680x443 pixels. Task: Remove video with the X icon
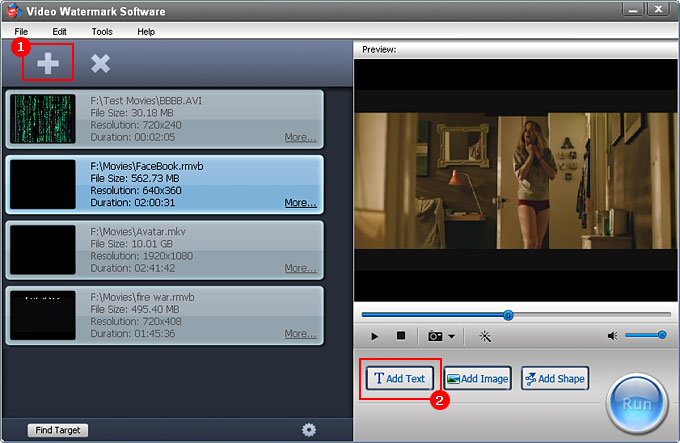point(100,63)
